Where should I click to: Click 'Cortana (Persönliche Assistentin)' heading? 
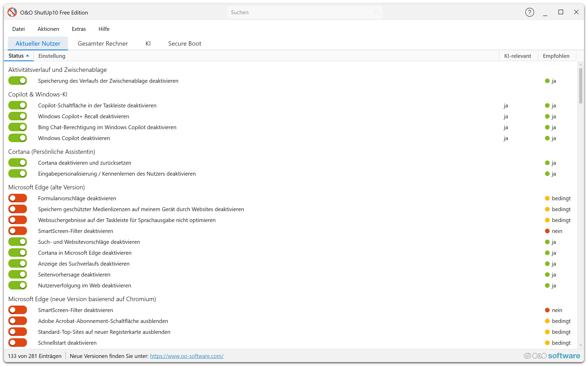coord(52,151)
